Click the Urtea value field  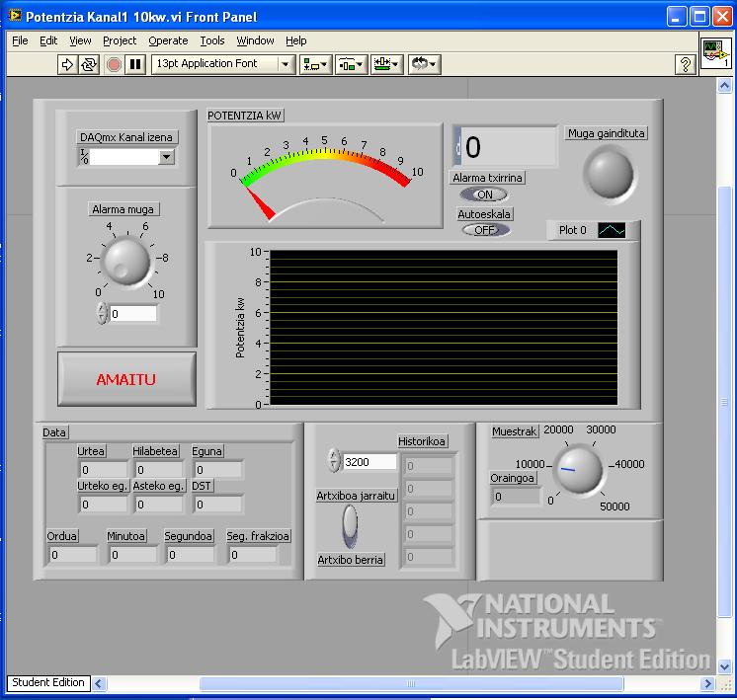103,469
